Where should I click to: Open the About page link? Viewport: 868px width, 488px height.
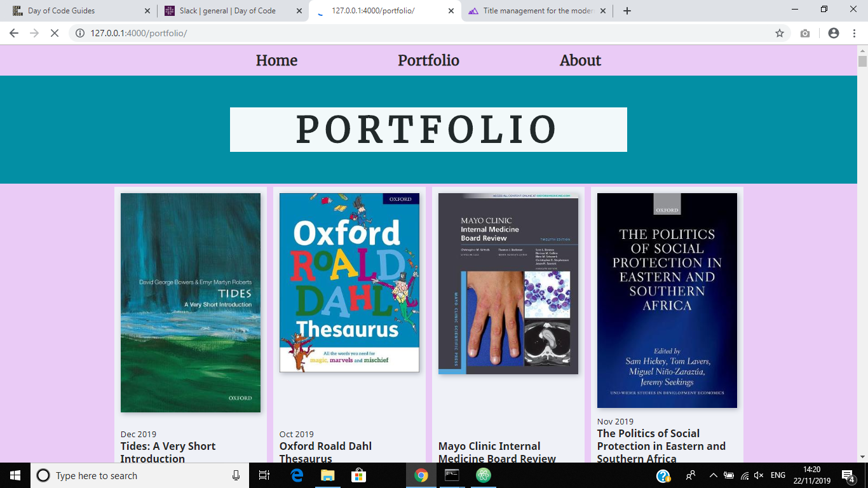click(x=580, y=60)
